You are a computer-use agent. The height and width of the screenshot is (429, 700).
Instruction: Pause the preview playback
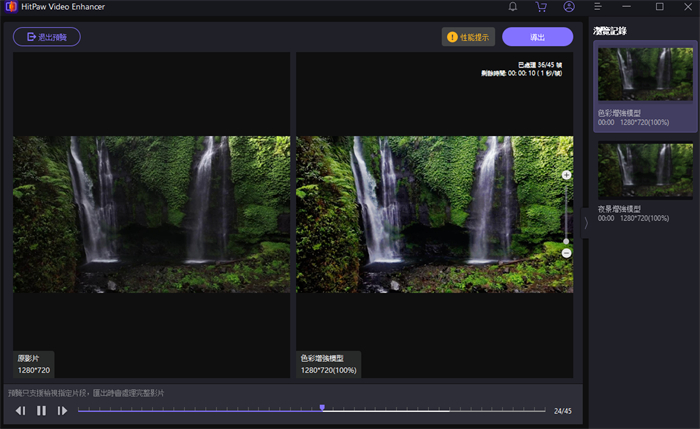(x=41, y=410)
